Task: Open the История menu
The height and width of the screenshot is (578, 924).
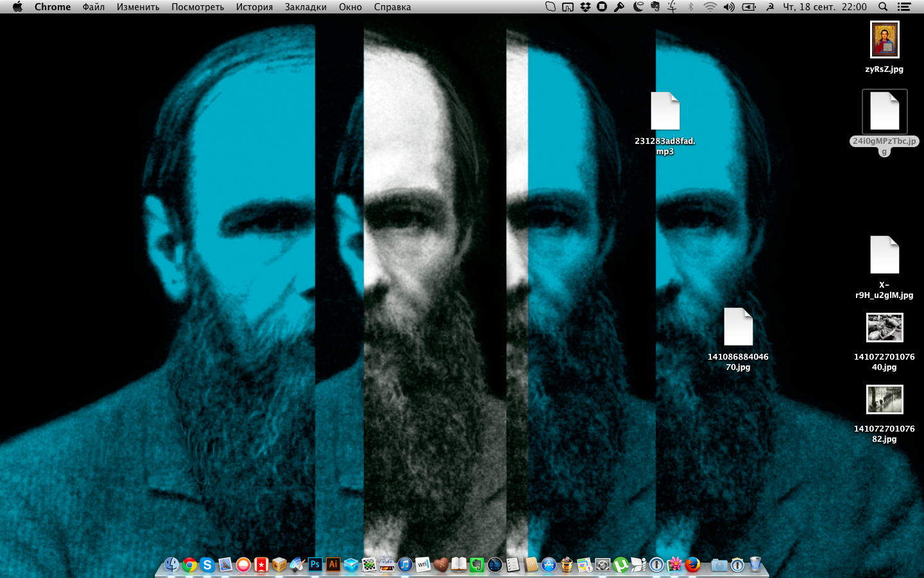Action: coord(254,7)
